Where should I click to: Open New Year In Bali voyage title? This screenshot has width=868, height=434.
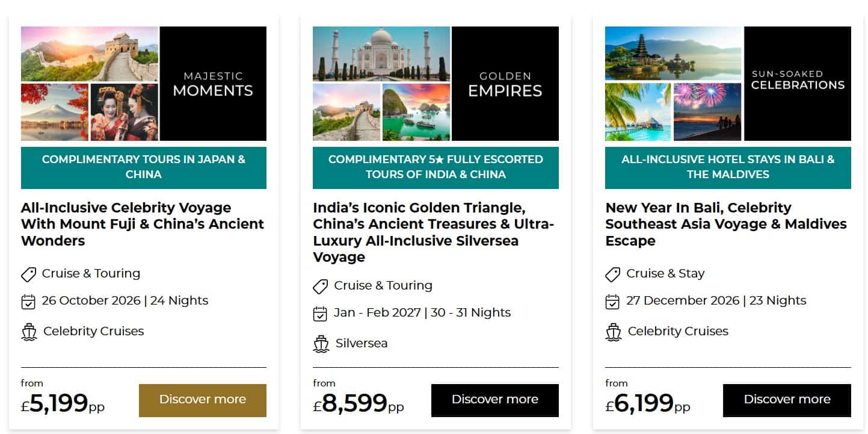pyautogui.click(x=726, y=224)
